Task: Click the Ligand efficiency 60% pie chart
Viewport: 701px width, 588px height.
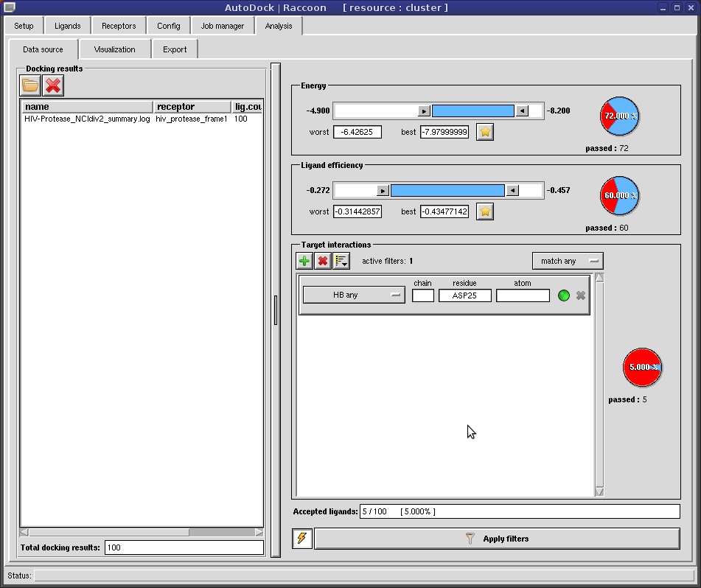Action: point(620,196)
